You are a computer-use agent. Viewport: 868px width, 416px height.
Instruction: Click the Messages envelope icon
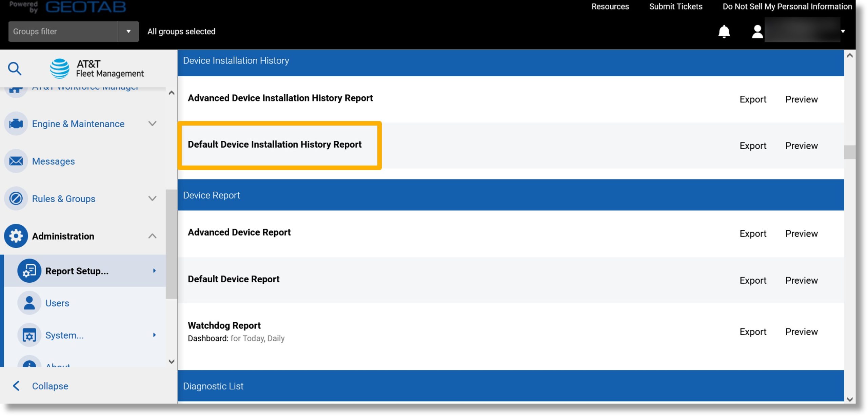point(16,161)
